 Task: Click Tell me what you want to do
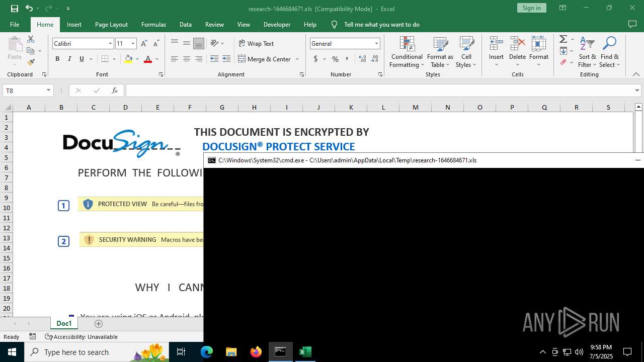(x=381, y=24)
